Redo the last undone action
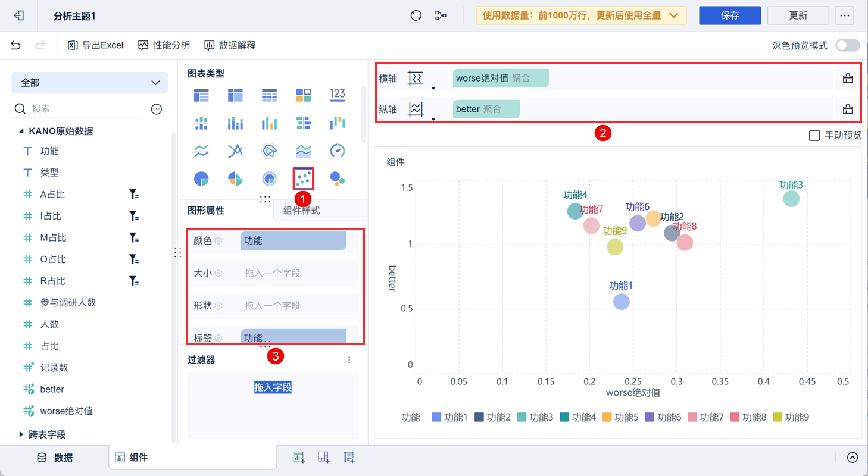This screenshot has width=868, height=476. (40, 45)
